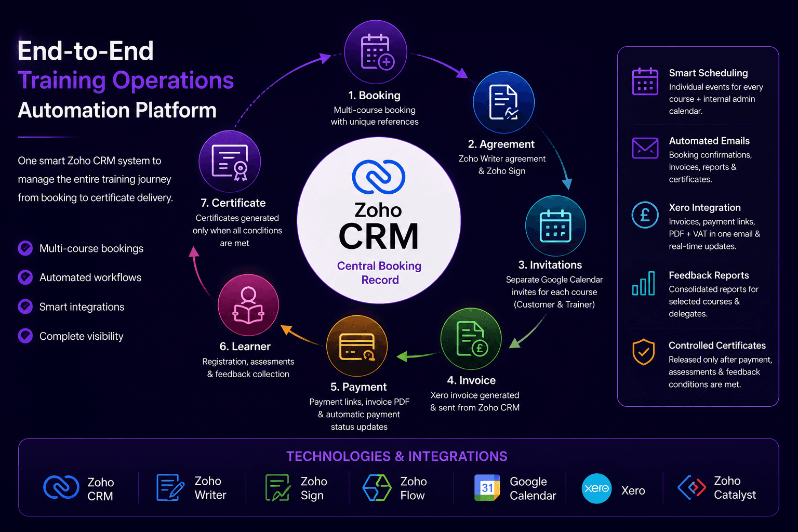The height and width of the screenshot is (532, 798).
Task: Open the Payment credit card icon
Action: pyautogui.click(x=357, y=347)
